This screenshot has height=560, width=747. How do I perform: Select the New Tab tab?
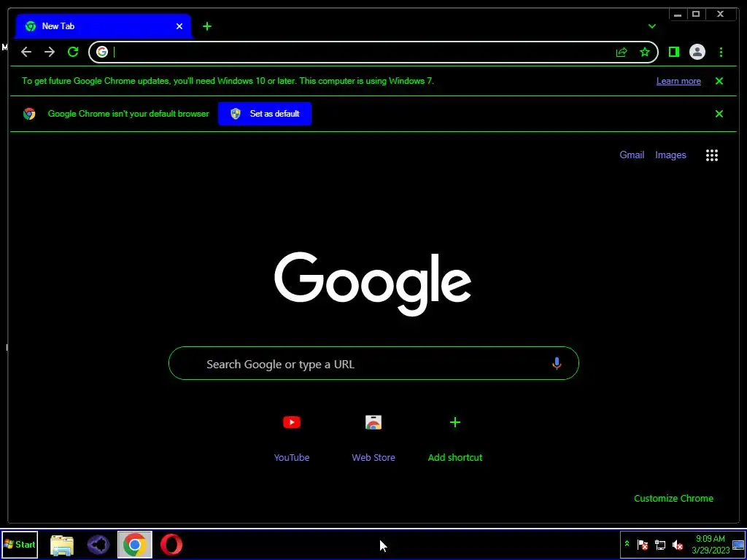point(104,26)
